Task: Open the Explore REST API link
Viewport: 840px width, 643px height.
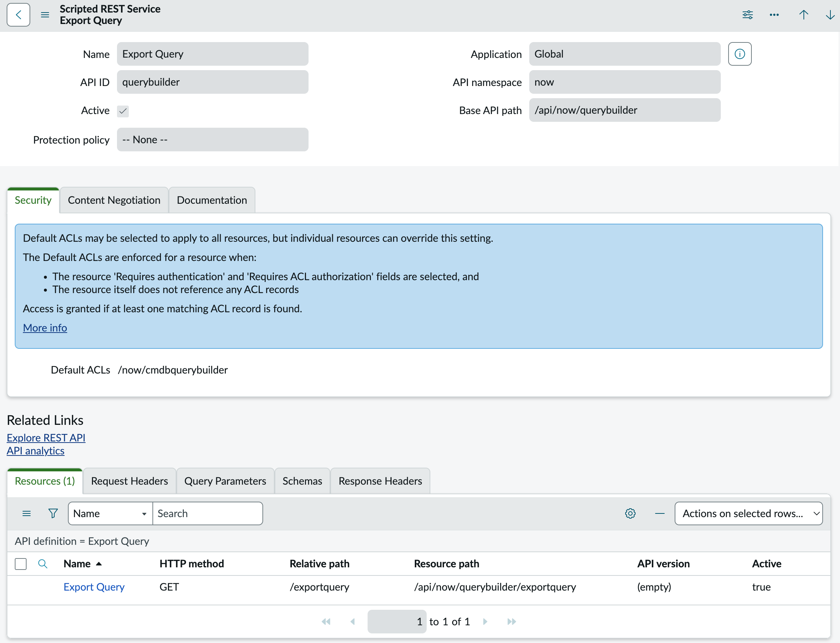Action: point(46,437)
